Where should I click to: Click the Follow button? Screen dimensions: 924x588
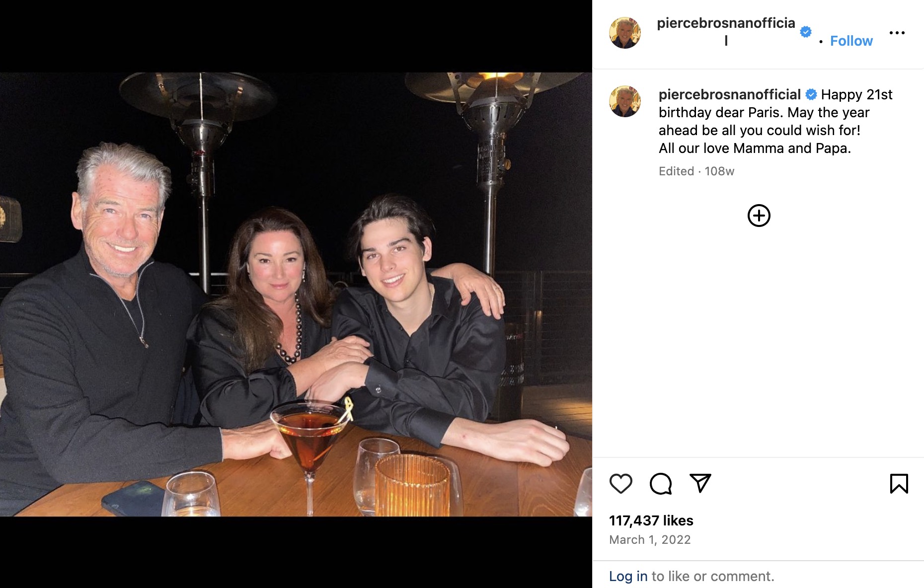pyautogui.click(x=851, y=41)
